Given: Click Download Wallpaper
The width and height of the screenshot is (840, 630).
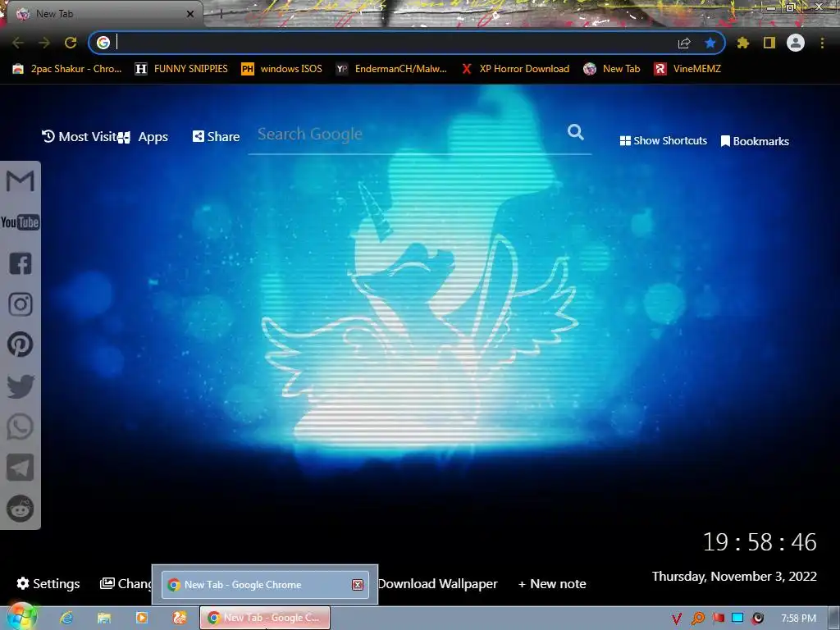Looking at the screenshot, I should click(x=438, y=583).
